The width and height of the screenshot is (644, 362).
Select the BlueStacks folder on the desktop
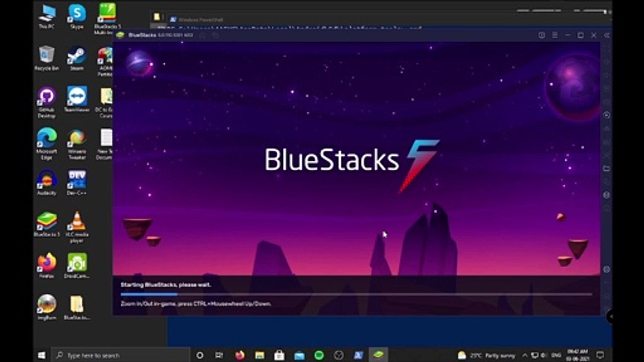pos(77,307)
